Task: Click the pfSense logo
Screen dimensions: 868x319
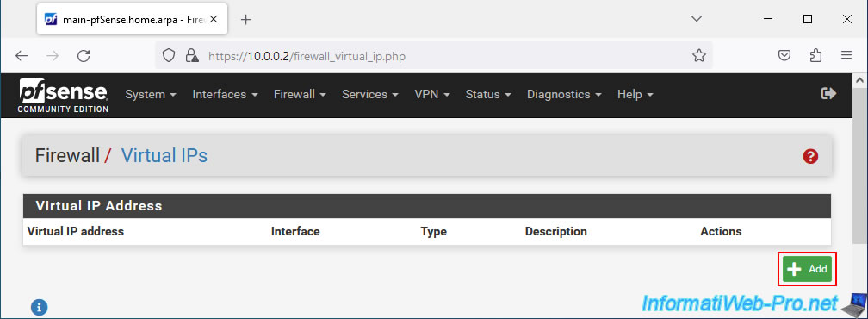Action: tap(63, 95)
